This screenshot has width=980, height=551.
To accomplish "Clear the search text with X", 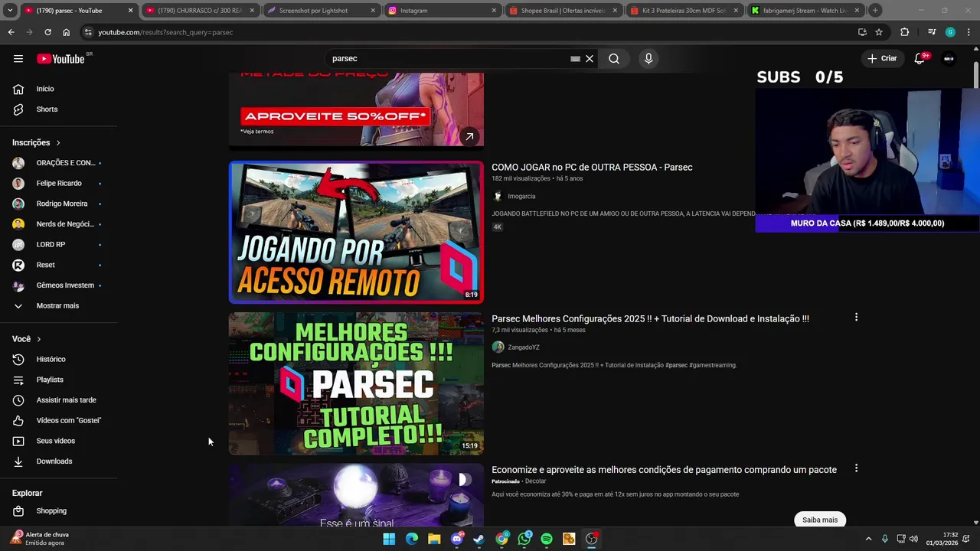I will [x=590, y=59].
